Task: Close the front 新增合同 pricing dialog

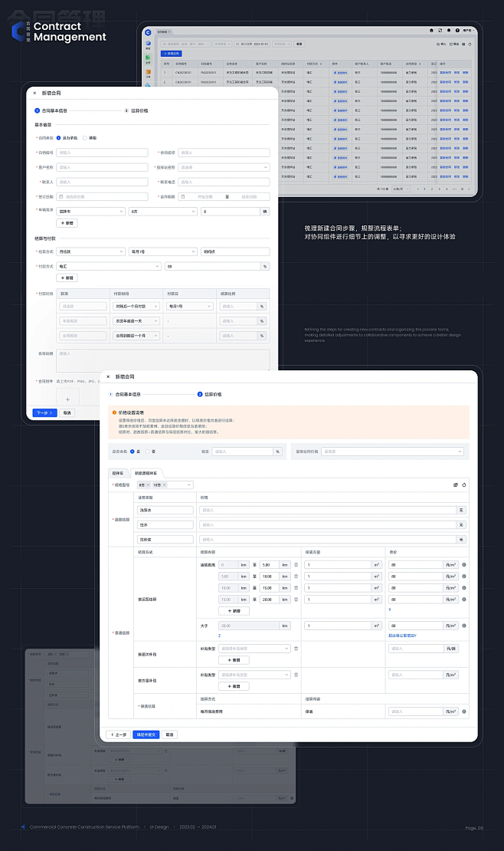Action: [x=108, y=377]
